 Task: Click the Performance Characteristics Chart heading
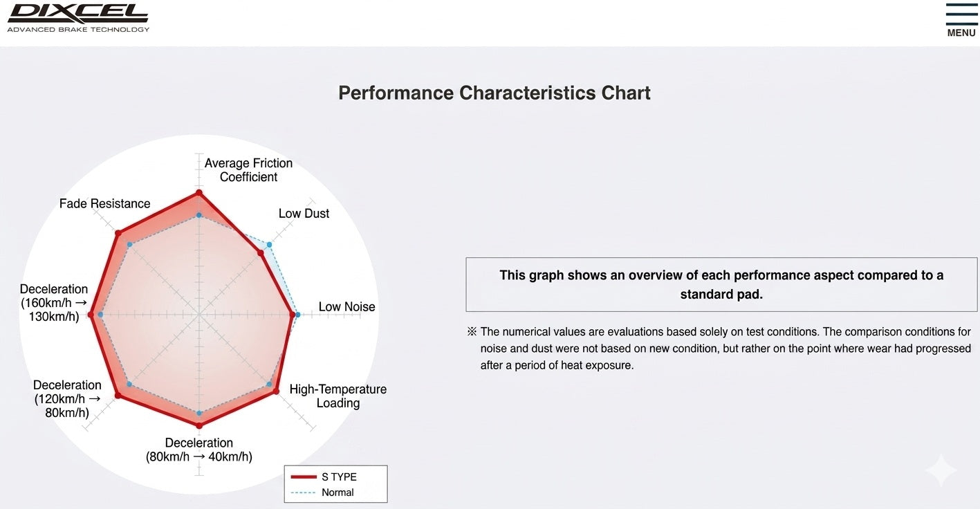494,93
